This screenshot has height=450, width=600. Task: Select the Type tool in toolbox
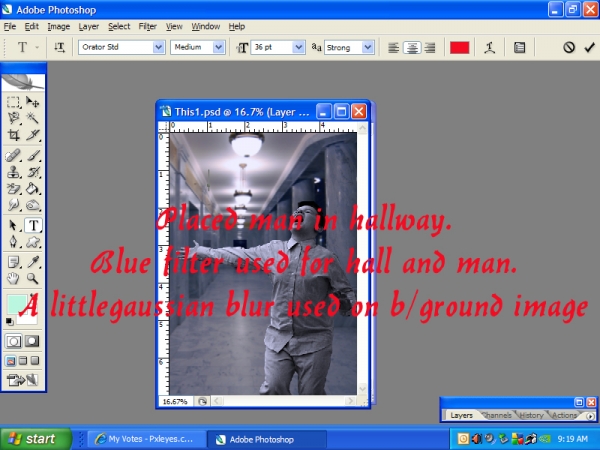pos(33,225)
